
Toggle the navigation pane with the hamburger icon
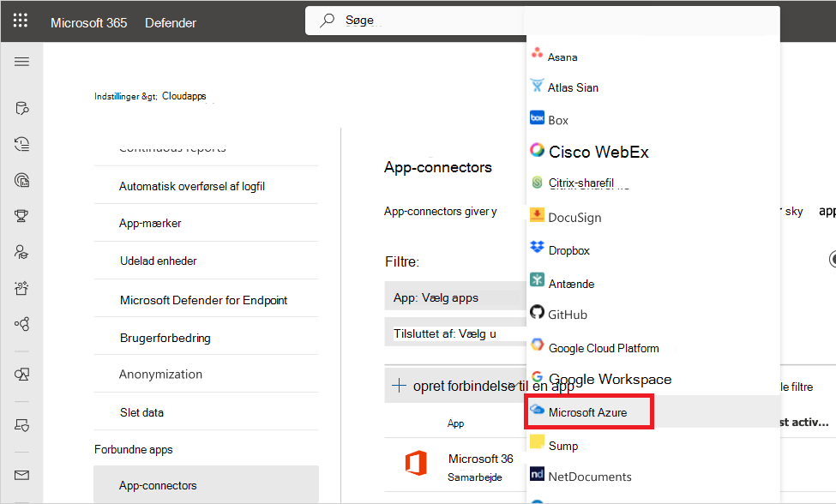[x=21, y=61]
